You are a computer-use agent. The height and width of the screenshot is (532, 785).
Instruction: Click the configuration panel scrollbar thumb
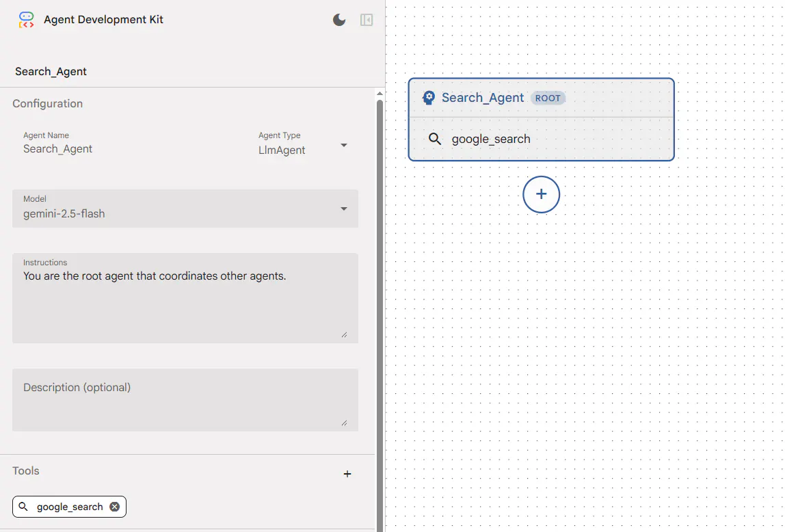click(x=380, y=315)
